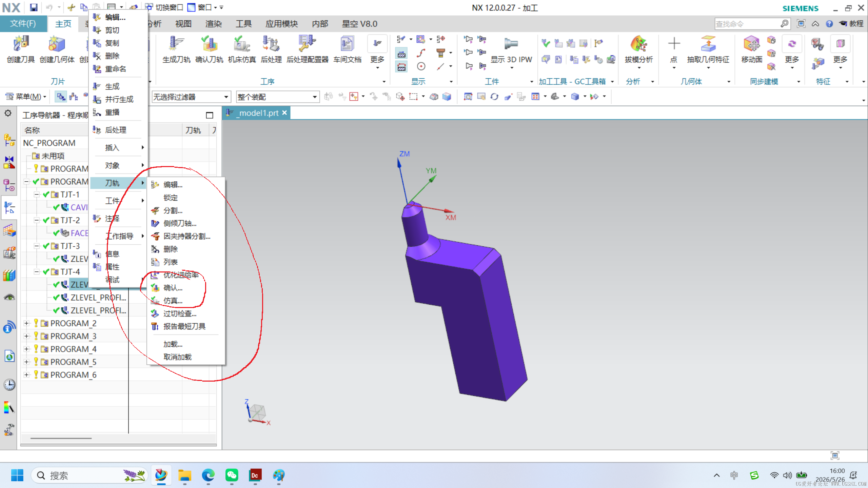Image resolution: width=868 pixels, height=488 pixels.
Task: Click the Wi-Fi icon in system tray
Action: pyautogui.click(x=774, y=475)
